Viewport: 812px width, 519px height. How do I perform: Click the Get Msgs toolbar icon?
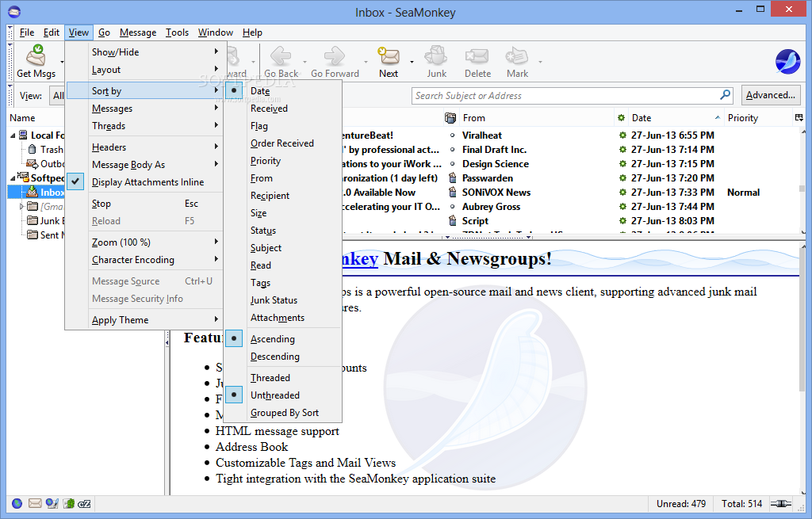(36, 55)
